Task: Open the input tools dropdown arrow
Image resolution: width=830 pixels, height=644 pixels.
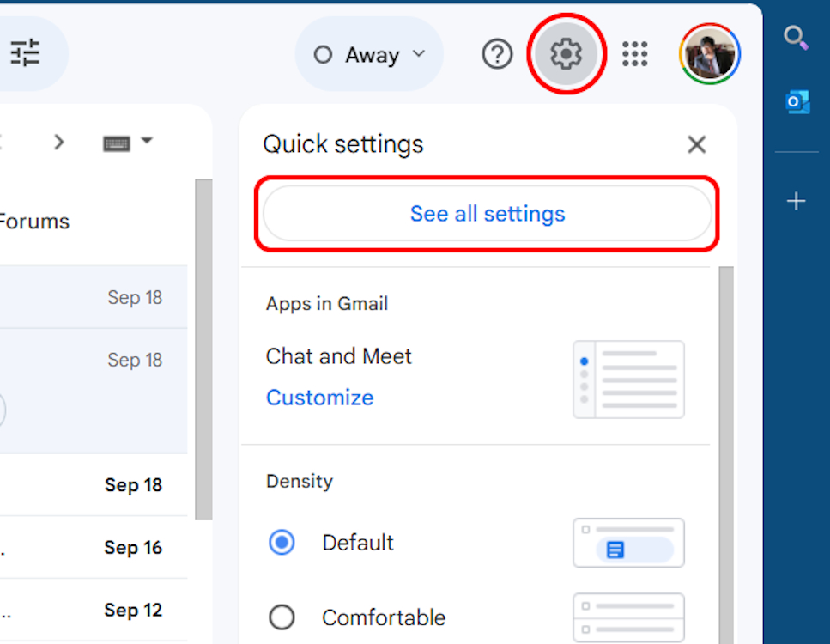Action: 146,142
